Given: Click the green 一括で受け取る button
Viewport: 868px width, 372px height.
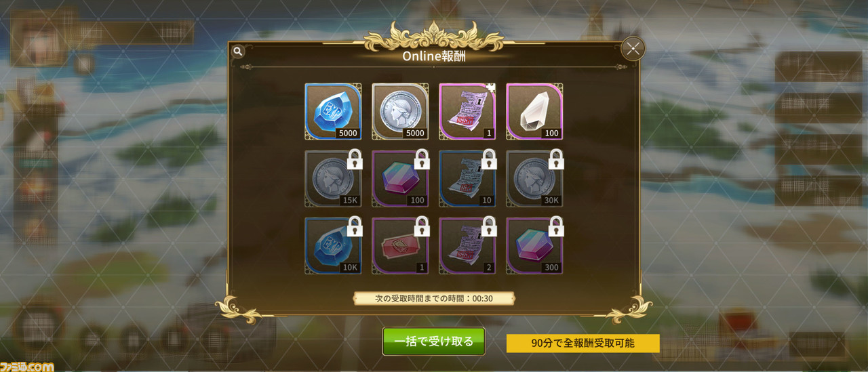Looking at the screenshot, I should (x=434, y=342).
